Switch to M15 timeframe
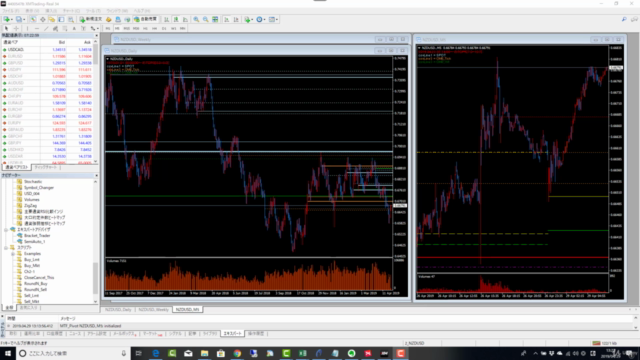This screenshot has width=640, height=360. point(127,29)
